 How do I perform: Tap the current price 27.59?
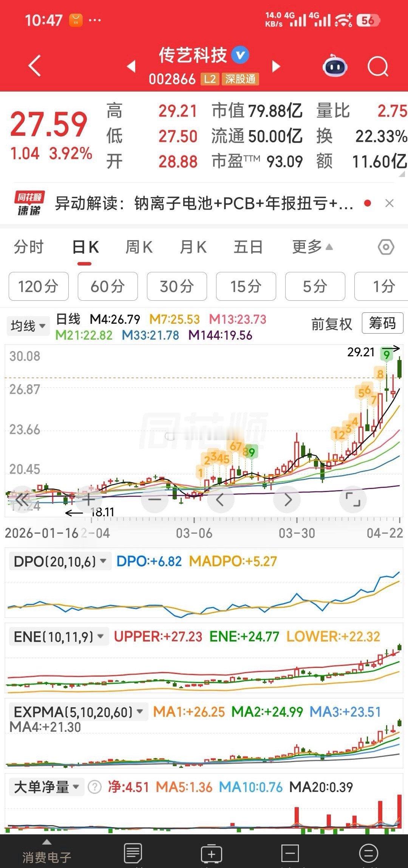pos(49,124)
